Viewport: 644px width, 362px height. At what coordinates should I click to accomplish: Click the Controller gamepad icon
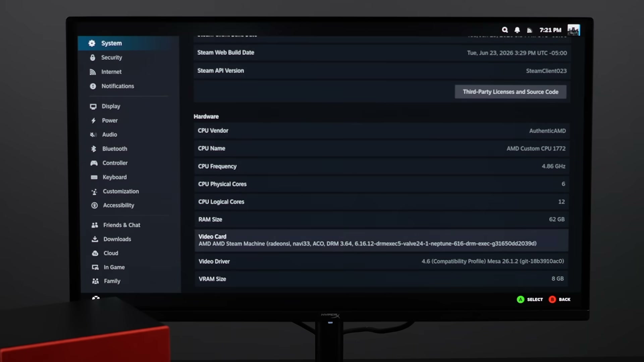click(94, 163)
